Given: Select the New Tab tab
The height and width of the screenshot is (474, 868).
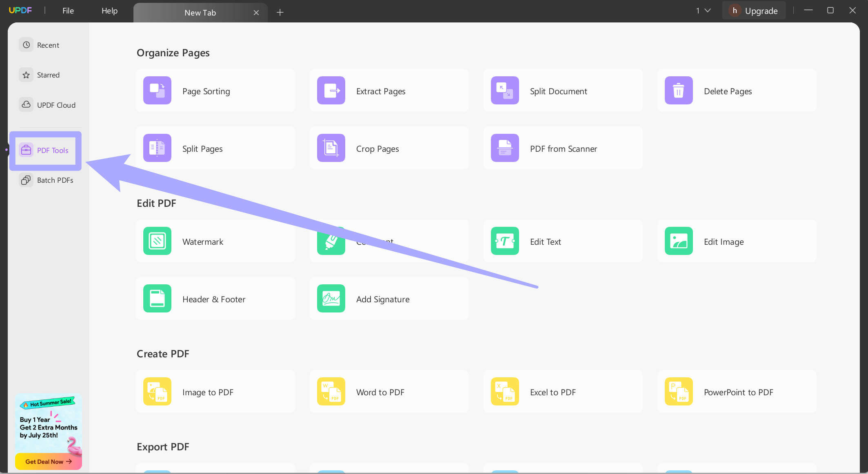Looking at the screenshot, I should [x=200, y=13].
